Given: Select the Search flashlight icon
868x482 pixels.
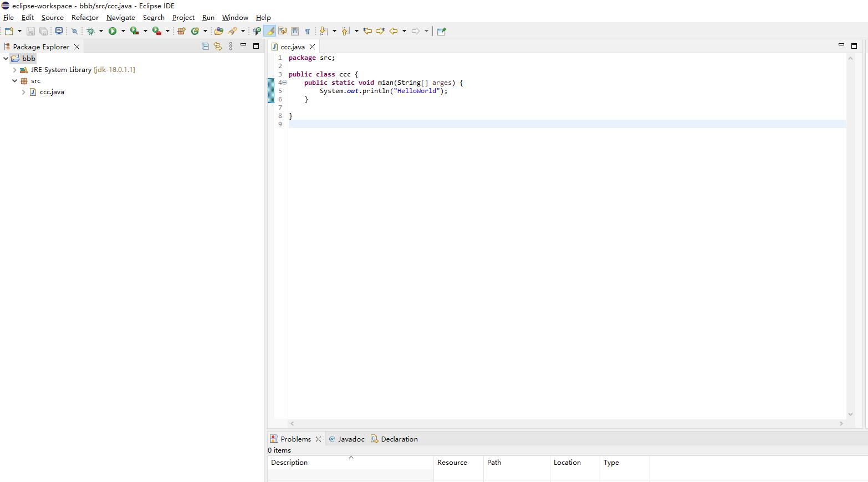Looking at the screenshot, I should coord(74,31).
